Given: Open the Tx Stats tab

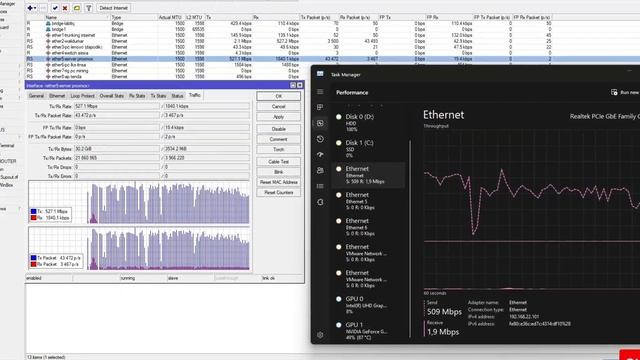Looking at the screenshot, I should coord(158,96).
